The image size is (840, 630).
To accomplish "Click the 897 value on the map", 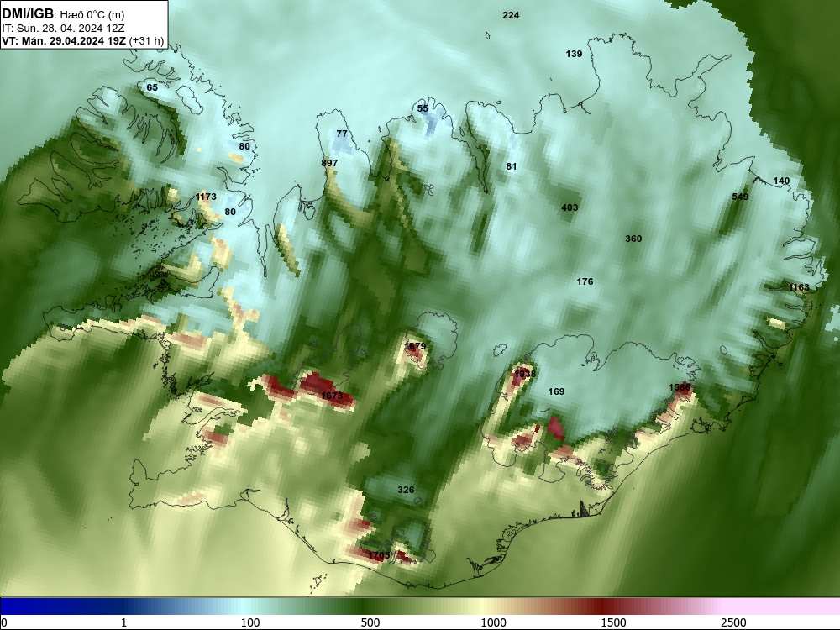I will [329, 163].
